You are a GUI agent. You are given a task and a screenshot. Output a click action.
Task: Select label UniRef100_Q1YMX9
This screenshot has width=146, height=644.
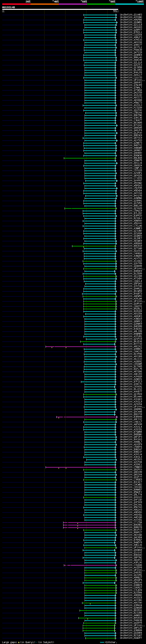click(x=131, y=394)
